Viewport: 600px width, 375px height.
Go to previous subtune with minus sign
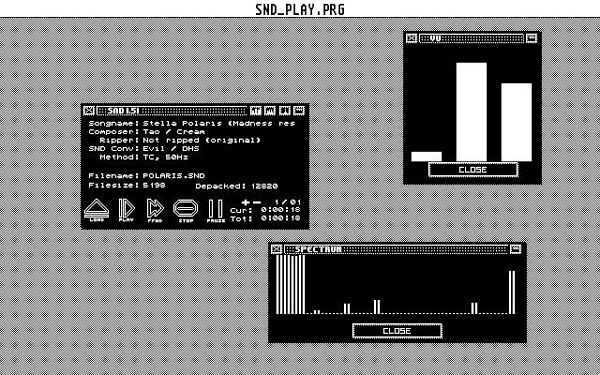(x=257, y=202)
